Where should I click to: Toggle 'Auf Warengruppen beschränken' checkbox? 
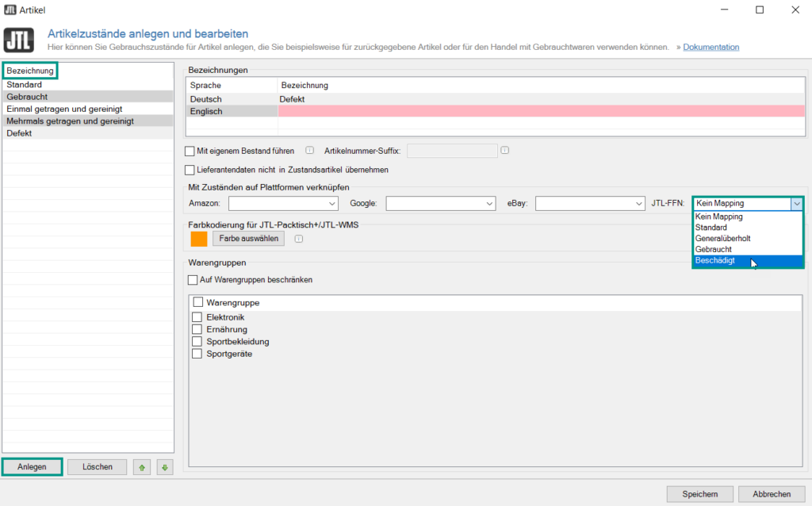pos(193,280)
